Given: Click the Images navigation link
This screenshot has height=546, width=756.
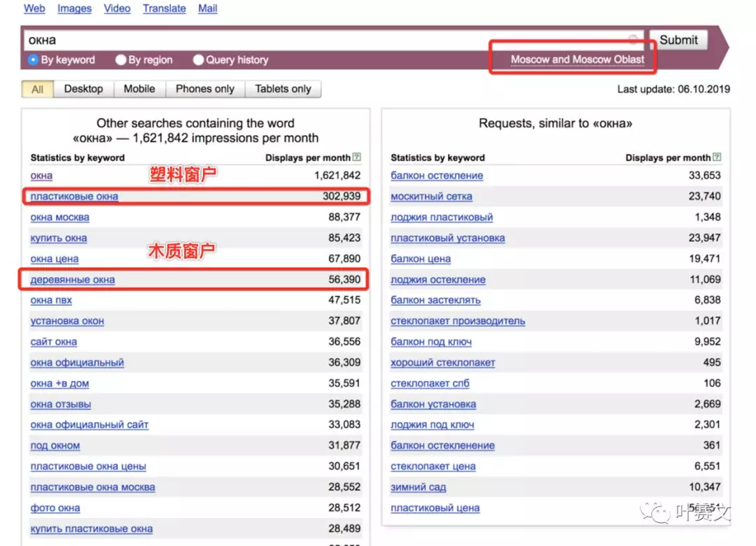Looking at the screenshot, I should 74,8.
